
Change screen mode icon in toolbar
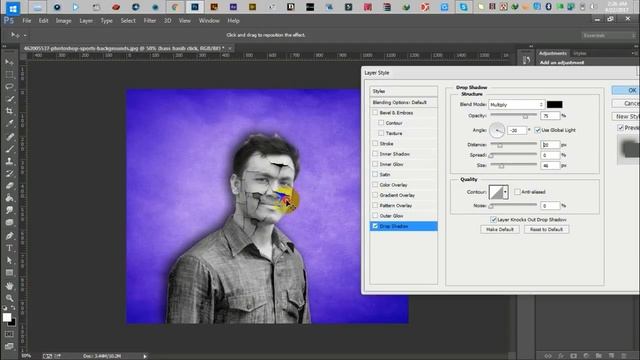9,346
